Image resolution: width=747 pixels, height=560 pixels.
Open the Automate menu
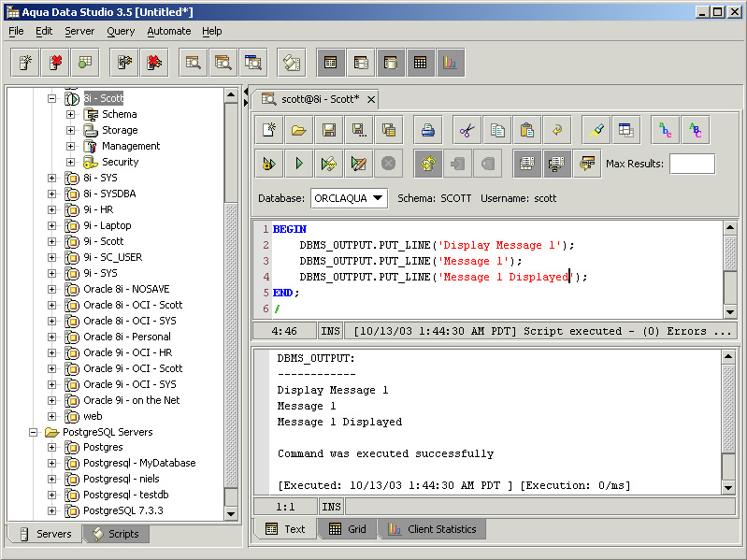coord(168,31)
